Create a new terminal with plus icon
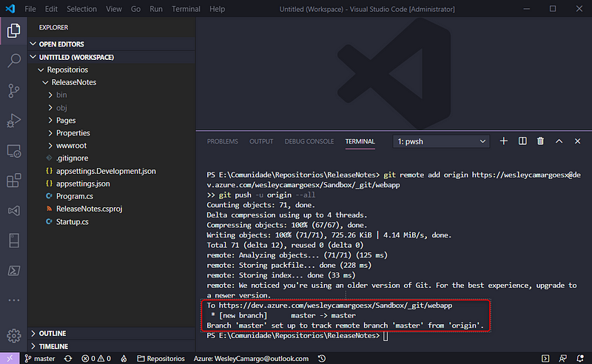This screenshot has width=592, height=364. click(x=504, y=141)
